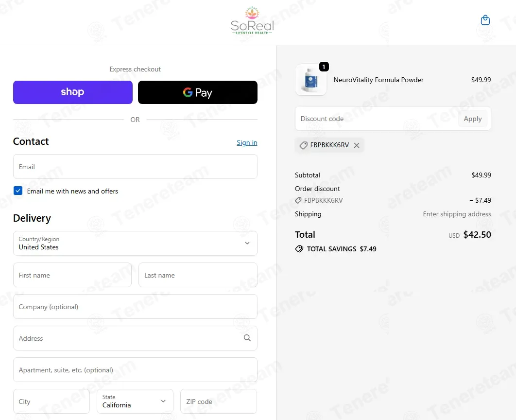Click the NeuroVitality Formula Powder product name
516x420 pixels.
coord(378,80)
